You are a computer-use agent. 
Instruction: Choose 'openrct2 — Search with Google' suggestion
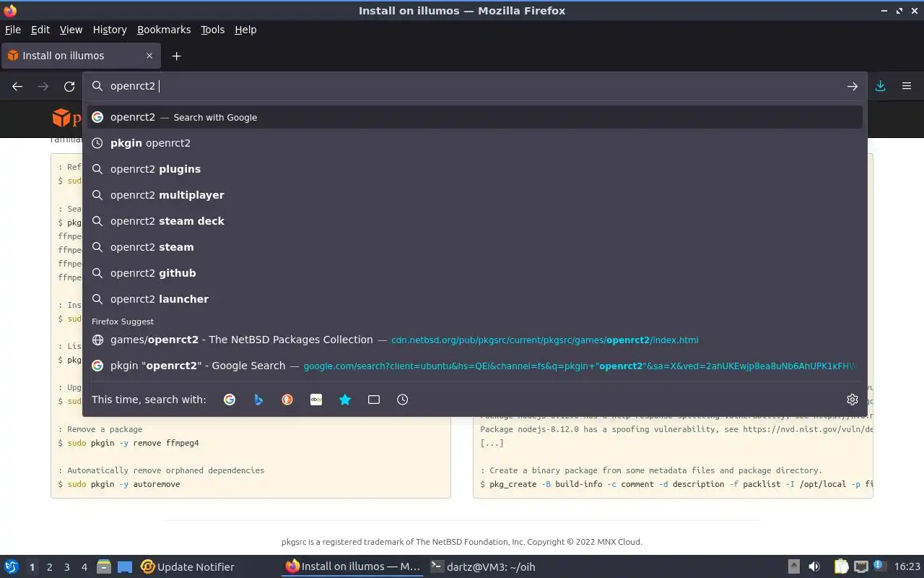point(475,117)
